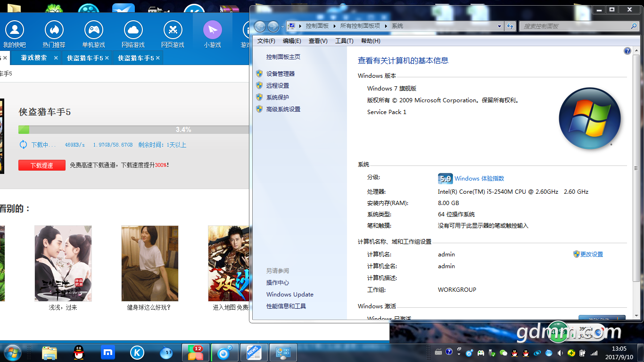Image resolution: width=644 pixels, height=362 pixels.
Task: Open the 热门推荐 flame icon
Action: (54, 31)
